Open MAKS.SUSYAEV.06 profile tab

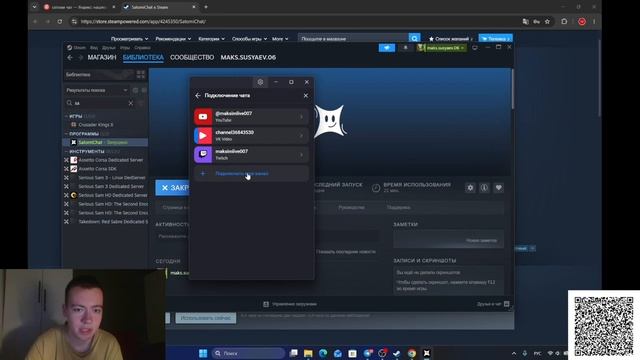tap(248, 58)
